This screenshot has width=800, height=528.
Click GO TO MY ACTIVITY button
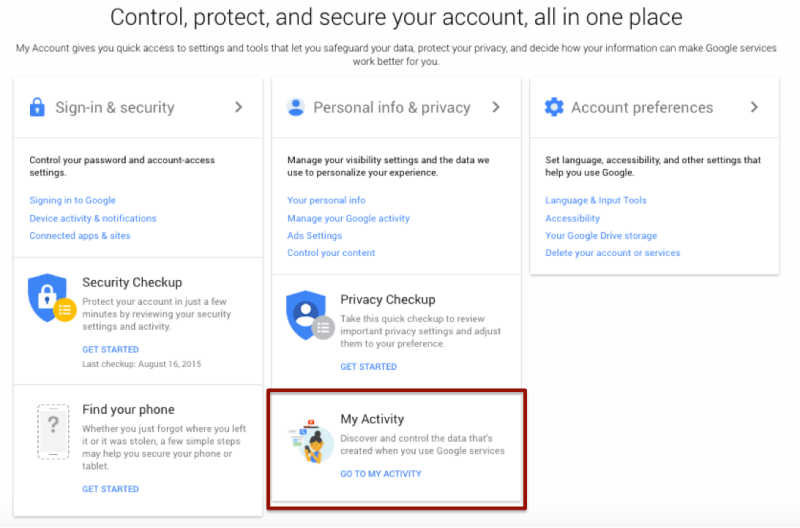pos(380,474)
